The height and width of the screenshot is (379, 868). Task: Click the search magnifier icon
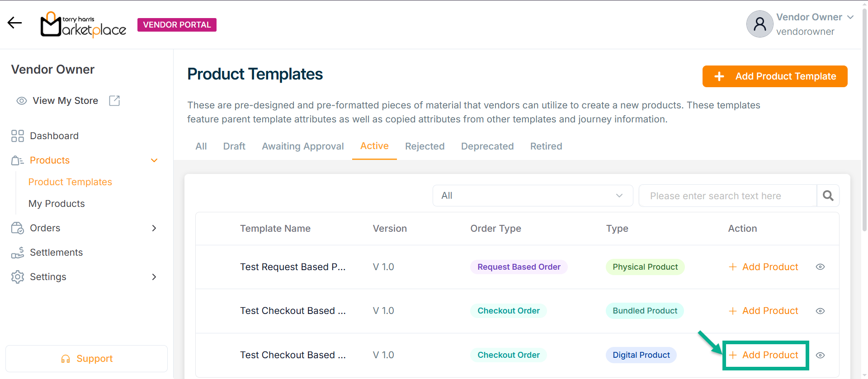(828, 196)
